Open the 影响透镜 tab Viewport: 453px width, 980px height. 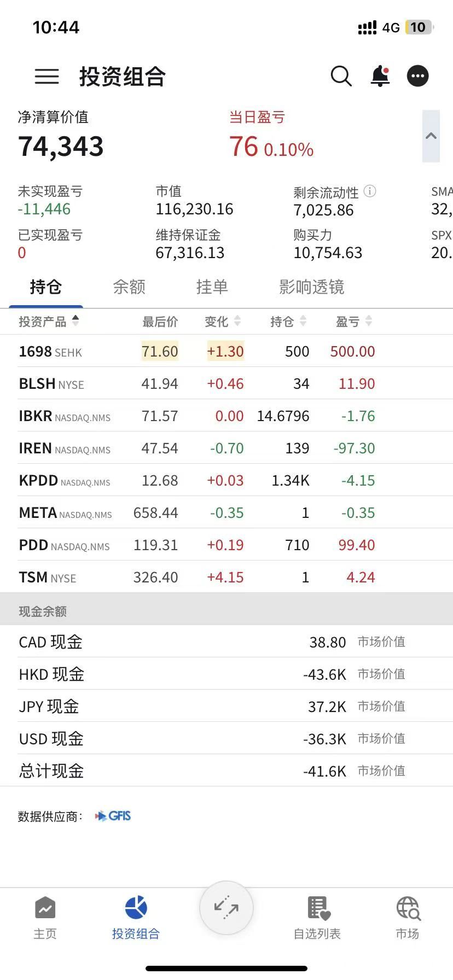(x=311, y=287)
